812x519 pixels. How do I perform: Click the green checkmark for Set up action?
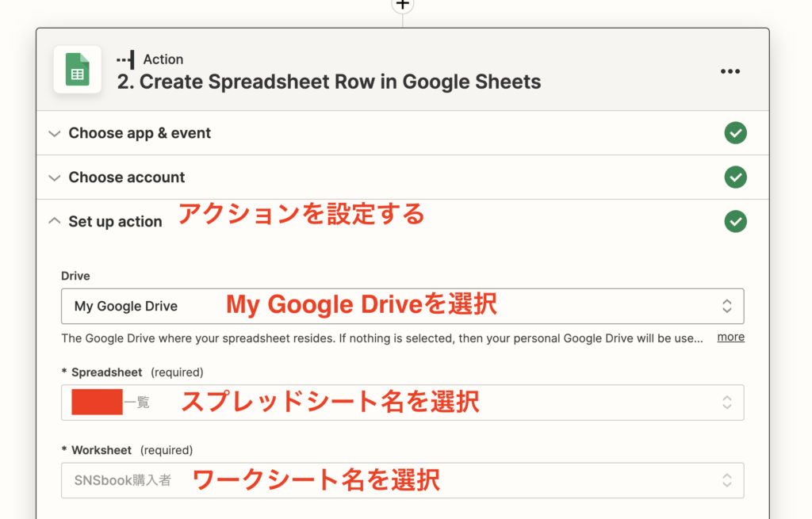(735, 222)
